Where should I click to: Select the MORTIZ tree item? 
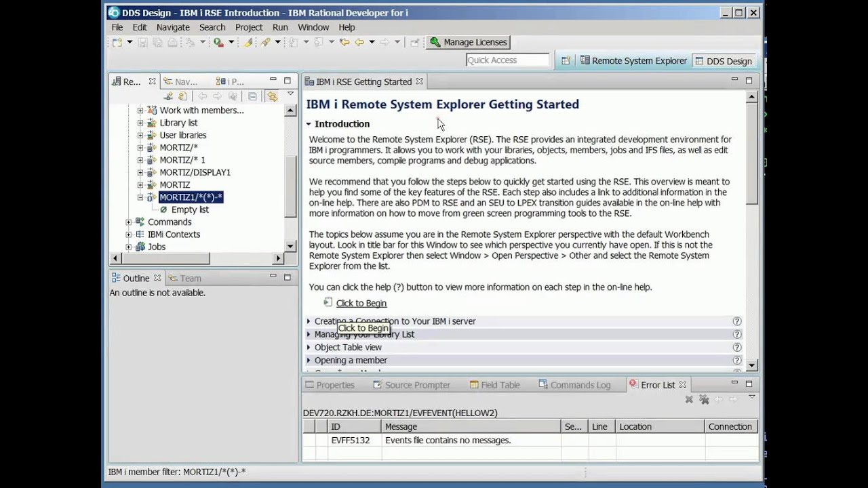[174, 184]
